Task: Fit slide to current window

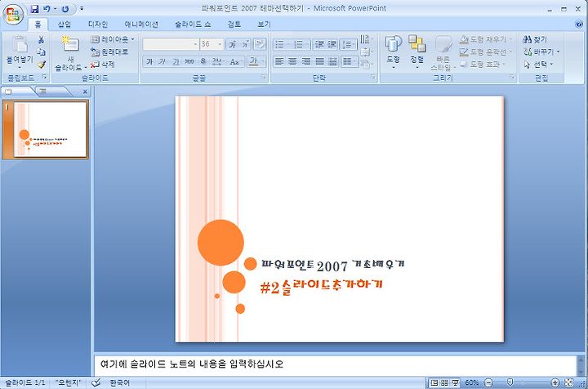Action: click(569, 382)
